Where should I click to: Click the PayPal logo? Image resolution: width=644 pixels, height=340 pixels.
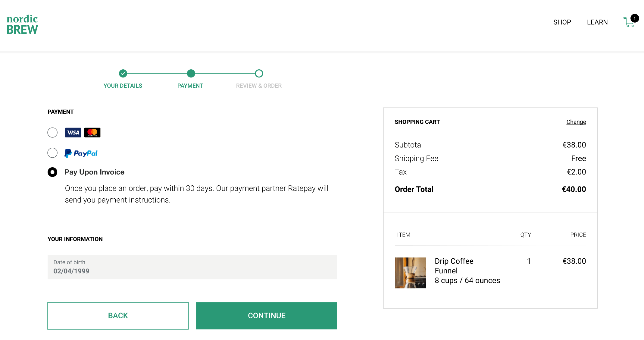tap(81, 153)
